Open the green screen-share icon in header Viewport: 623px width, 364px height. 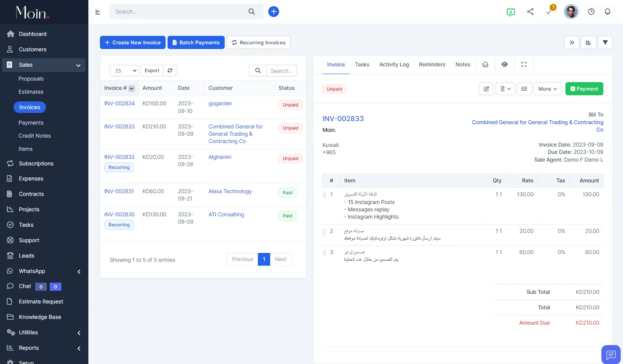coord(511,12)
